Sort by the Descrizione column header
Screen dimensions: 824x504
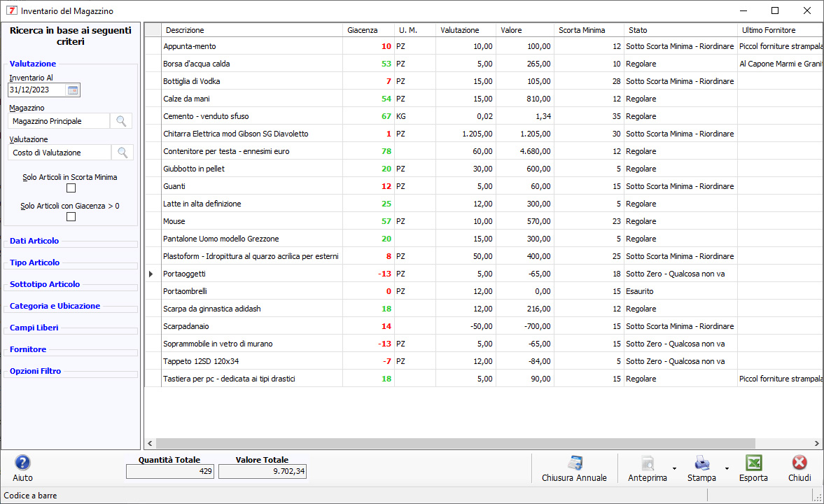[252, 30]
